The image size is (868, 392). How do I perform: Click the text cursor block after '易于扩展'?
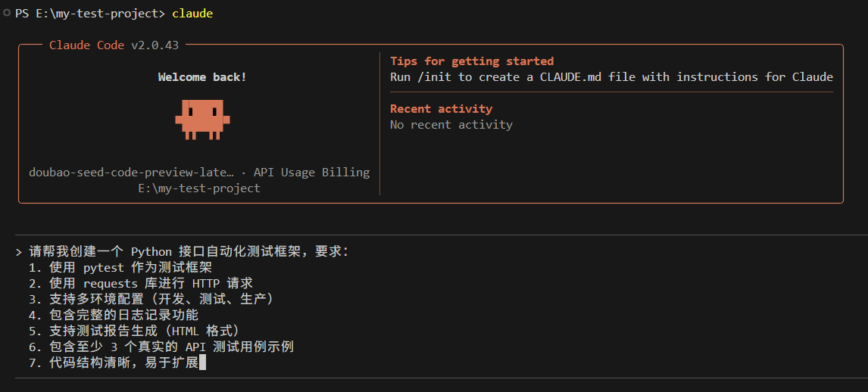[x=202, y=363]
